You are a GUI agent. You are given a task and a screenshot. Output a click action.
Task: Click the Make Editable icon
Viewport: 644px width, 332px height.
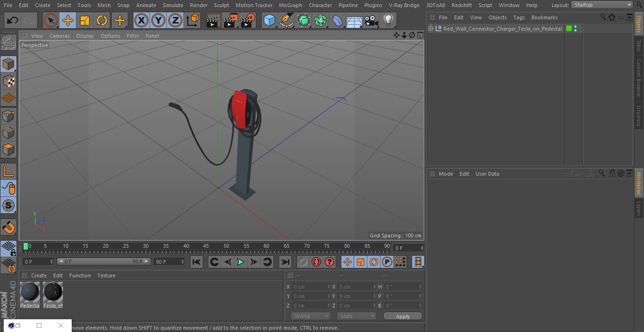(8, 43)
